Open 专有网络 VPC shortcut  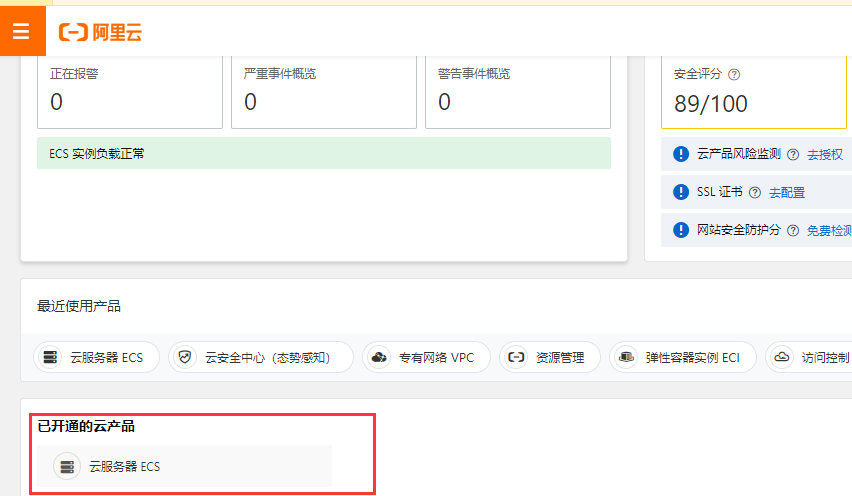coord(427,357)
